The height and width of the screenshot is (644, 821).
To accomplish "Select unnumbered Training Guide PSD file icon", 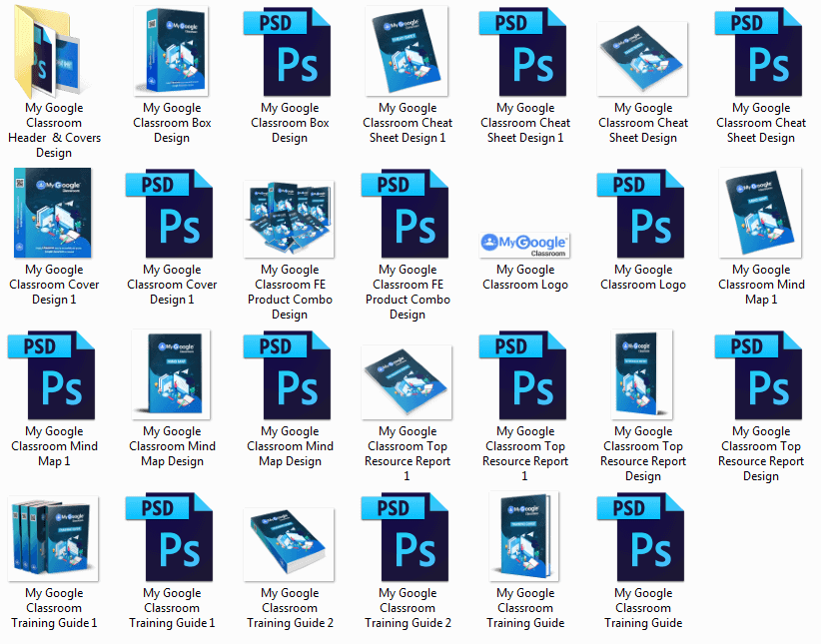I will pyautogui.click(x=640, y=537).
